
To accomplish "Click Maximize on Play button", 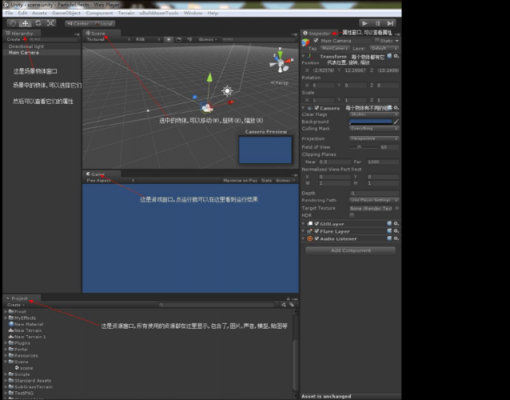I will 240,180.
